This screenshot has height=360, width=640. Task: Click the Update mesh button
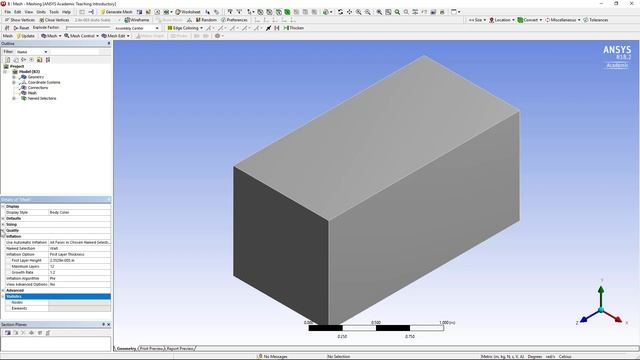[x=26, y=36]
